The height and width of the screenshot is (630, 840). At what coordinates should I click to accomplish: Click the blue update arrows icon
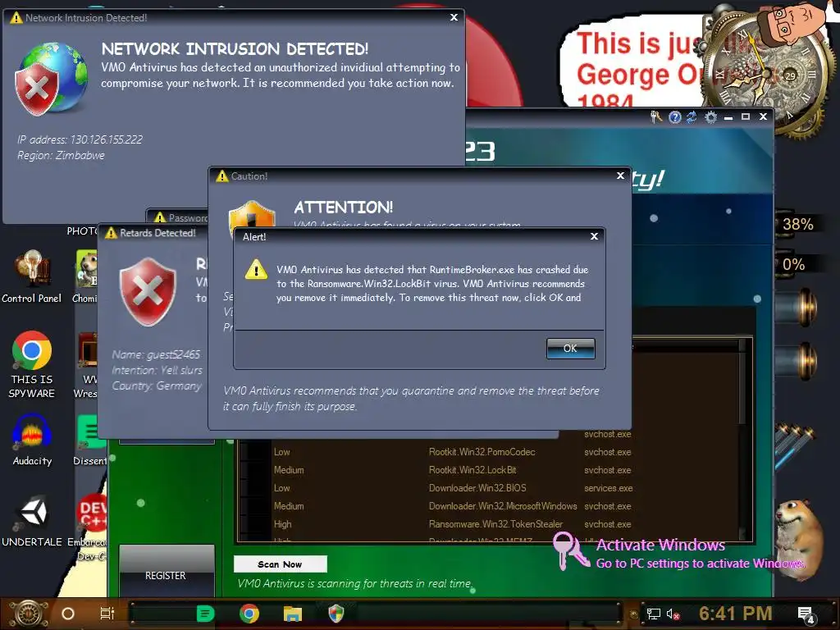[692, 116]
